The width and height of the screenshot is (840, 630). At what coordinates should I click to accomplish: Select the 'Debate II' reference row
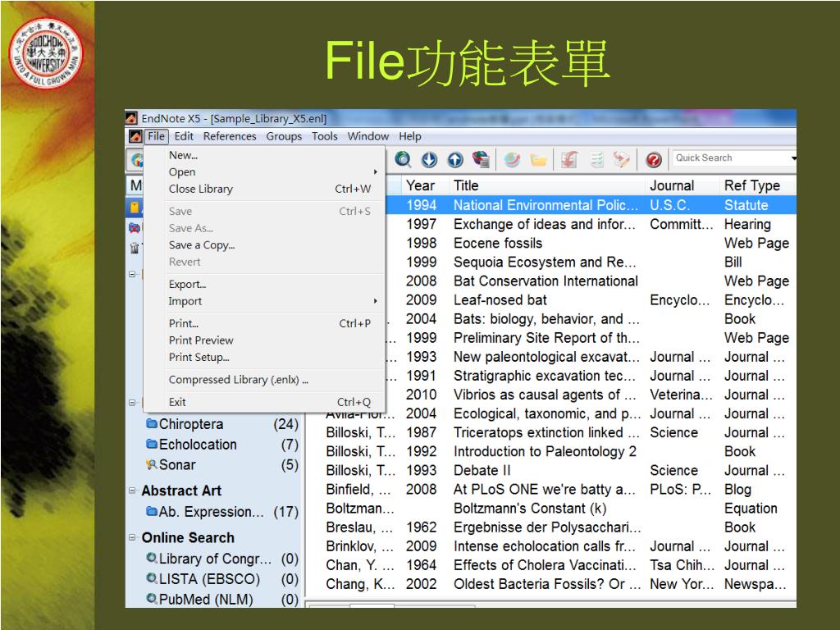(550, 470)
